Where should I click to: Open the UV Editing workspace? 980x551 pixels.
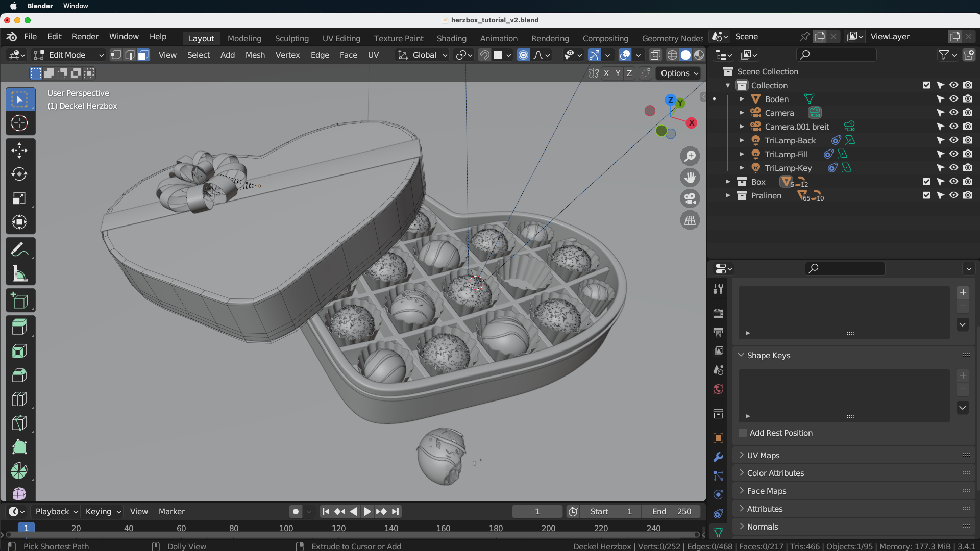click(x=341, y=38)
